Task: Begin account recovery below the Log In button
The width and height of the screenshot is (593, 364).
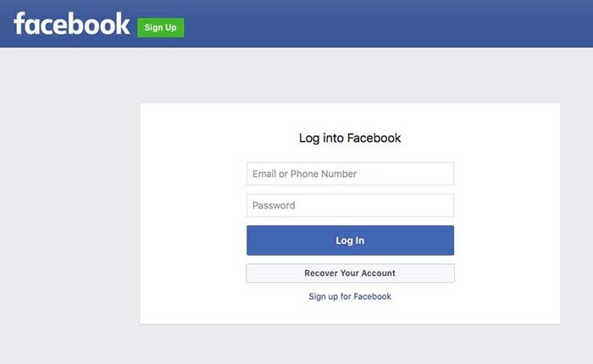Action: [350, 273]
